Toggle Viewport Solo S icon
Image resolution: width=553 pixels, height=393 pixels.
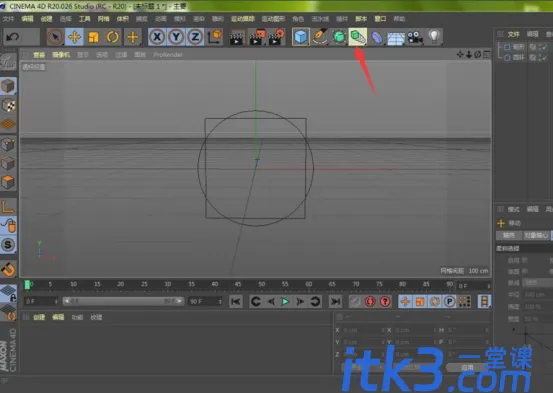tap(8, 244)
